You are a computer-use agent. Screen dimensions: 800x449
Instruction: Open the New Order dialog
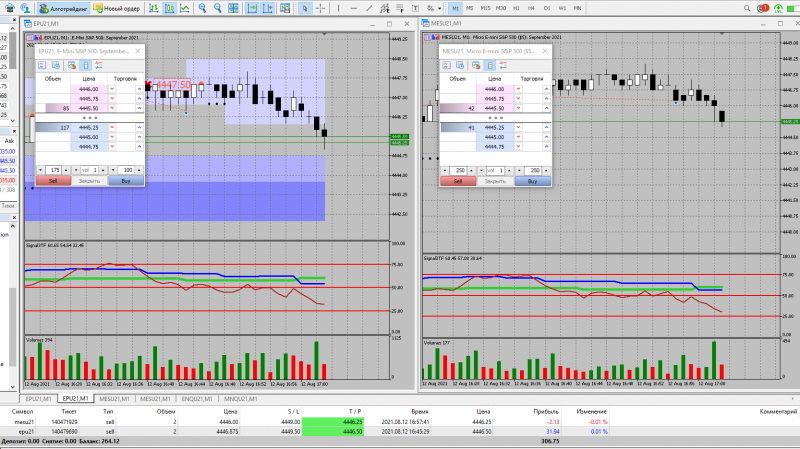117,8
